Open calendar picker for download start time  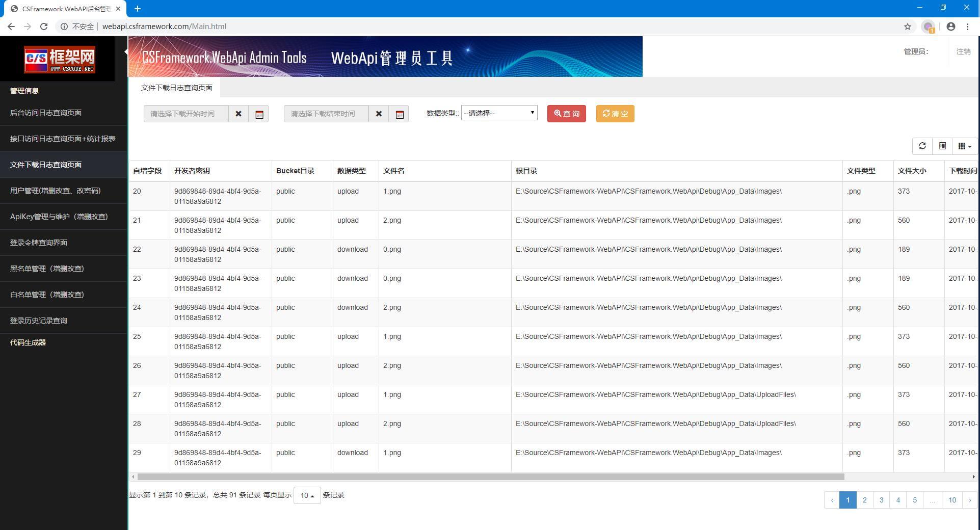pyautogui.click(x=259, y=114)
